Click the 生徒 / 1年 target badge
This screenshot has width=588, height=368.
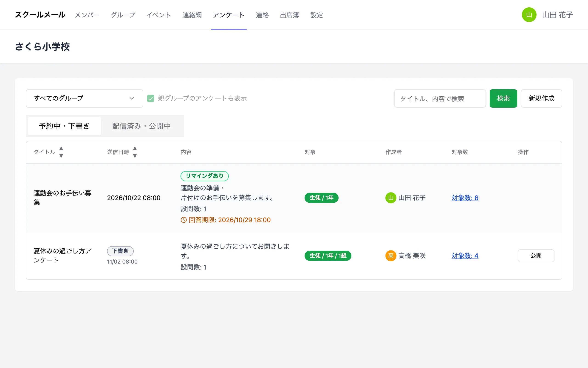coord(321,198)
